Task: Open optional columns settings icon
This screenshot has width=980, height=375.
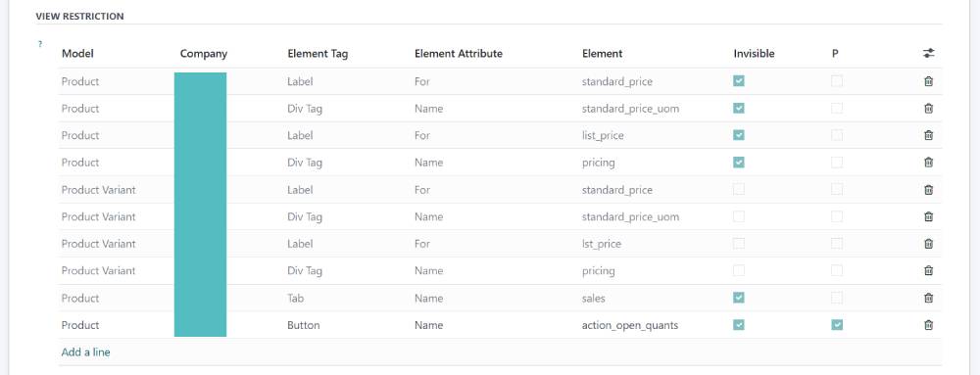Action: pyautogui.click(x=928, y=54)
